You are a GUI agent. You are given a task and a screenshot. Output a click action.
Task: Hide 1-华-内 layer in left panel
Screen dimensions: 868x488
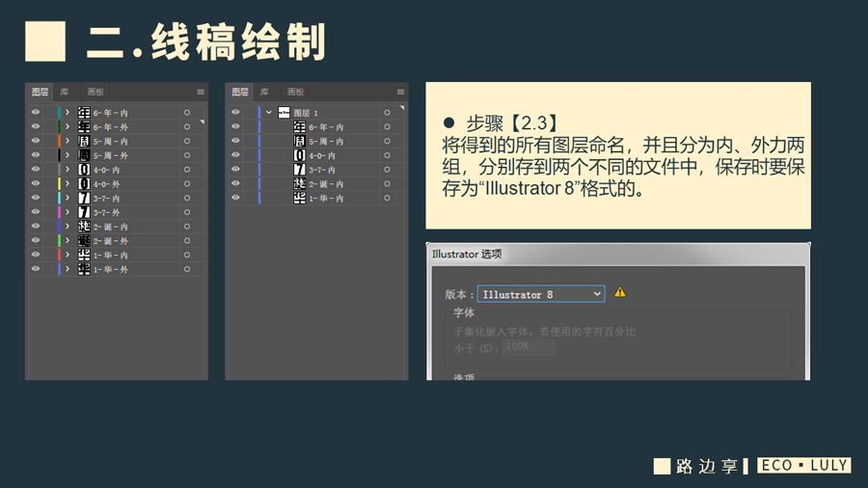point(36,255)
